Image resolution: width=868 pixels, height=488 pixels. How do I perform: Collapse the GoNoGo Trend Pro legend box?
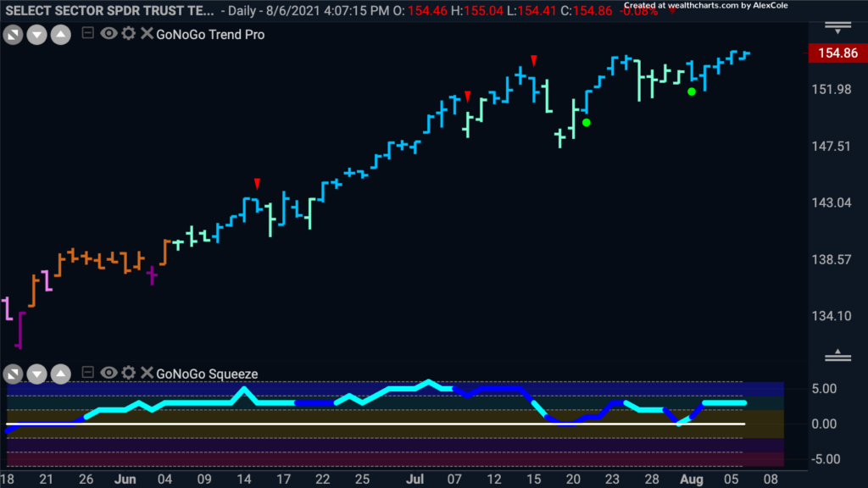tap(87, 33)
